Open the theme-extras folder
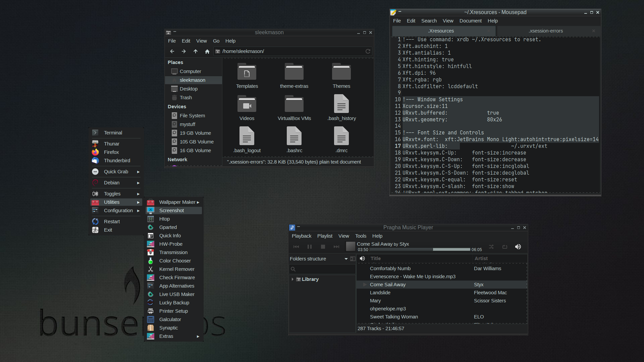The width and height of the screenshot is (644, 362). [294, 76]
